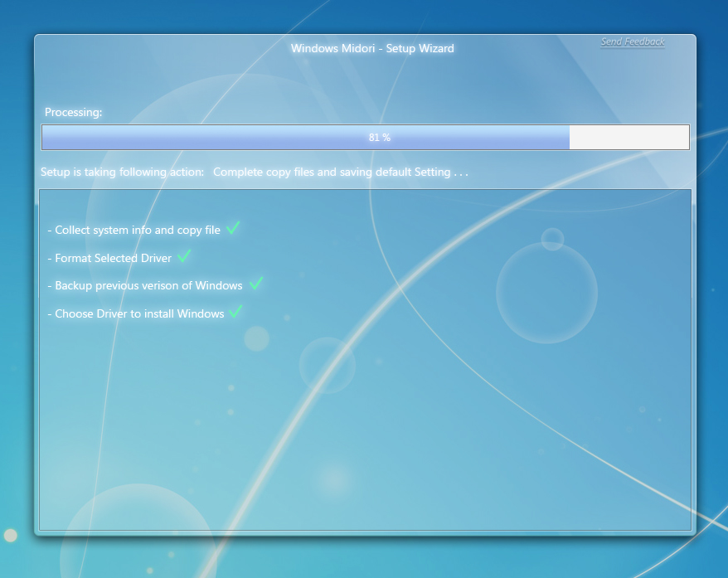Toggle the 'Collect system info and copy file' item
Screen dimensions: 728x578
134,229
